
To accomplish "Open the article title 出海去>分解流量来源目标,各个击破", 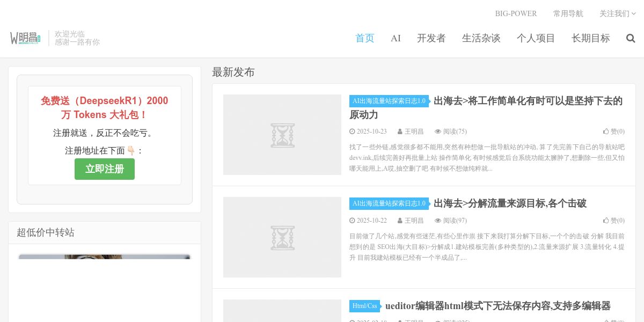I will click(x=510, y=203).
